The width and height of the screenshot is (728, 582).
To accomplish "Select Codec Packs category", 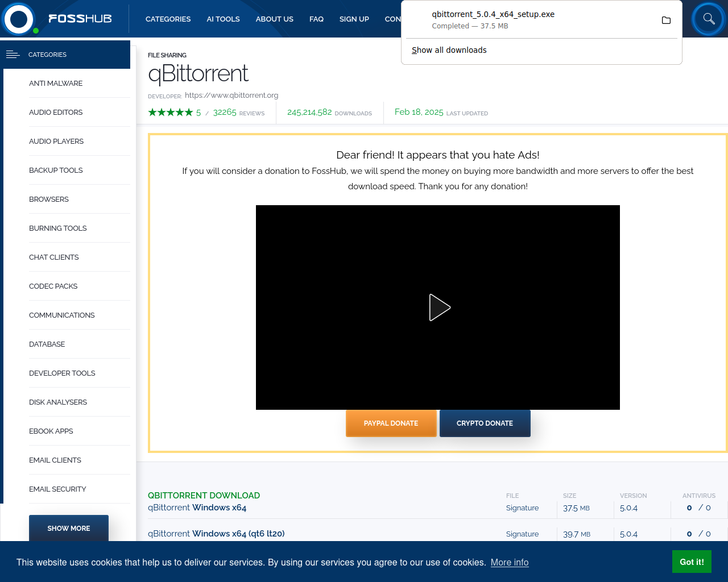I will (53, 286).
